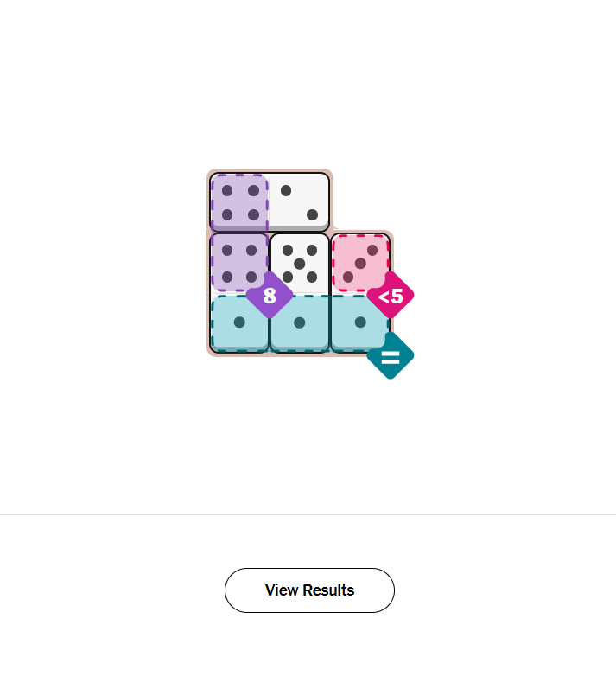Pick the vertical four-one domino
The height and width of the screenshot is (689, 616).
[239, 292]
